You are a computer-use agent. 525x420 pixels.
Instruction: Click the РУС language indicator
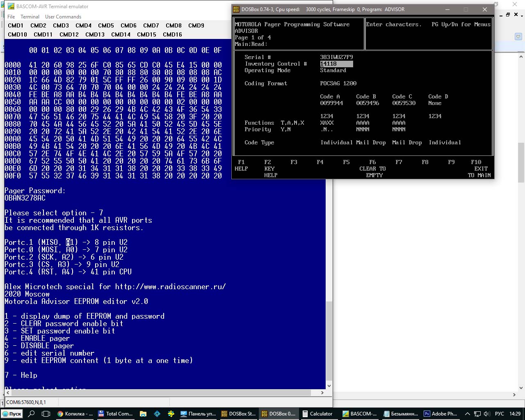click(499, 414)
